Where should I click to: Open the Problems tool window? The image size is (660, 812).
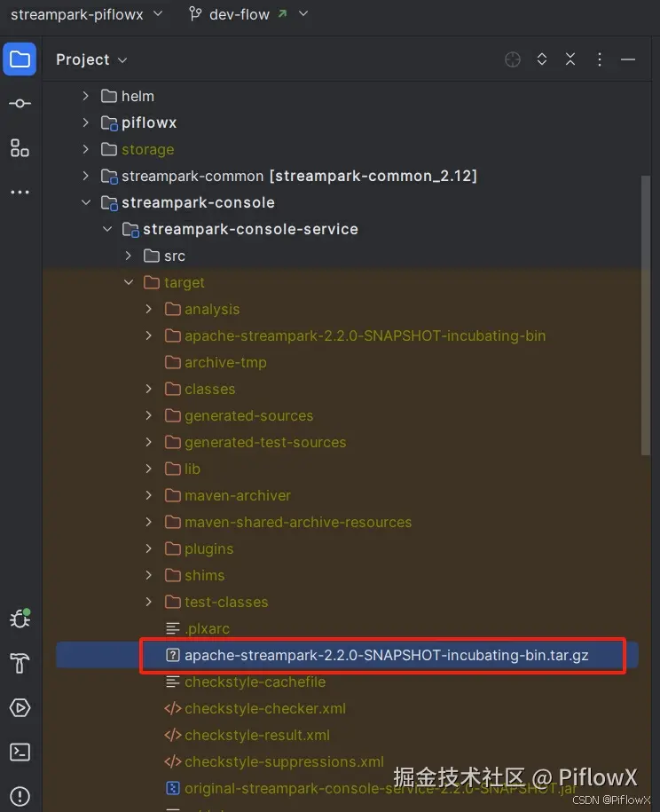[20, 796]
